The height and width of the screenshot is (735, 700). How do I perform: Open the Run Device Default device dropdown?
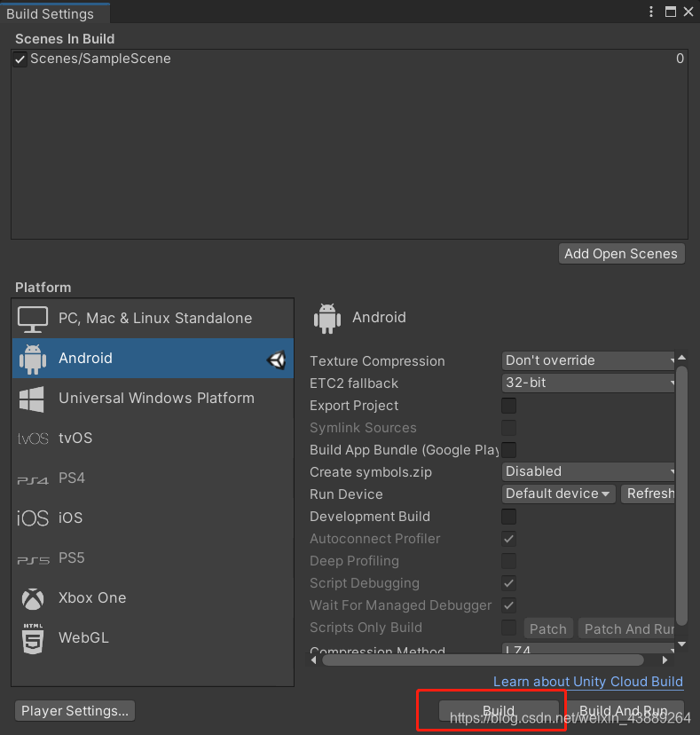pos(559,494)
